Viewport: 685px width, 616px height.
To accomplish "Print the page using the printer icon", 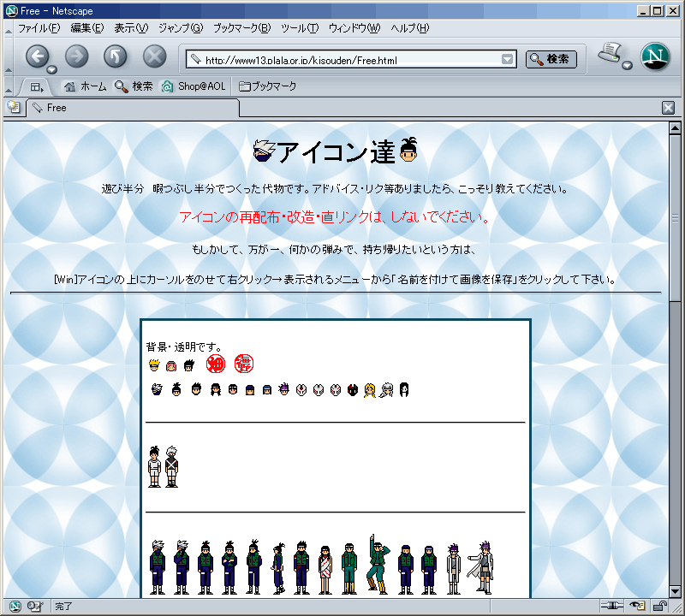I will point(610,53).
